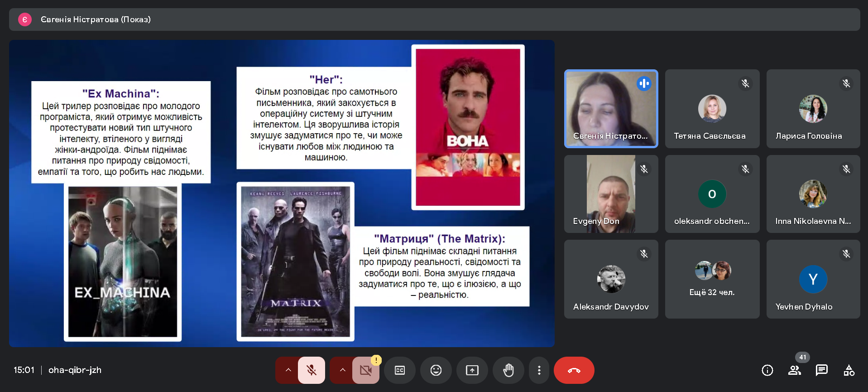
Task: Toggle closed captions
Action: 400,370
